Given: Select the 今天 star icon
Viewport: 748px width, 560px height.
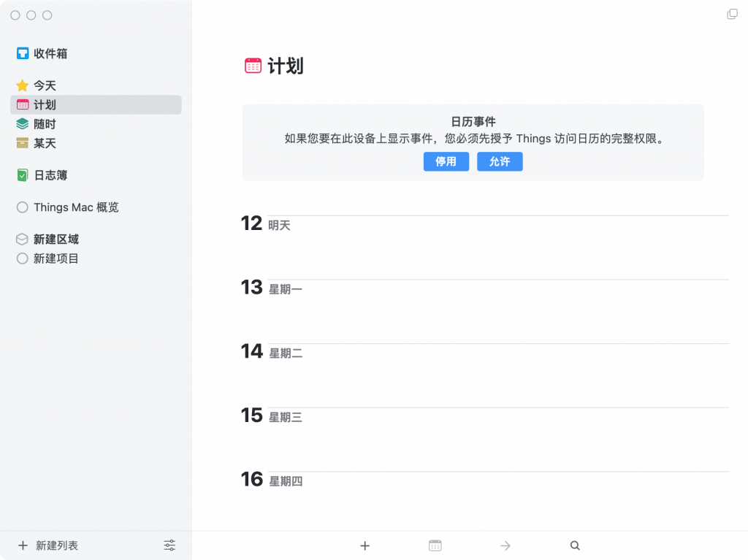Looking at the screenshot, I should tap(22, 85).
